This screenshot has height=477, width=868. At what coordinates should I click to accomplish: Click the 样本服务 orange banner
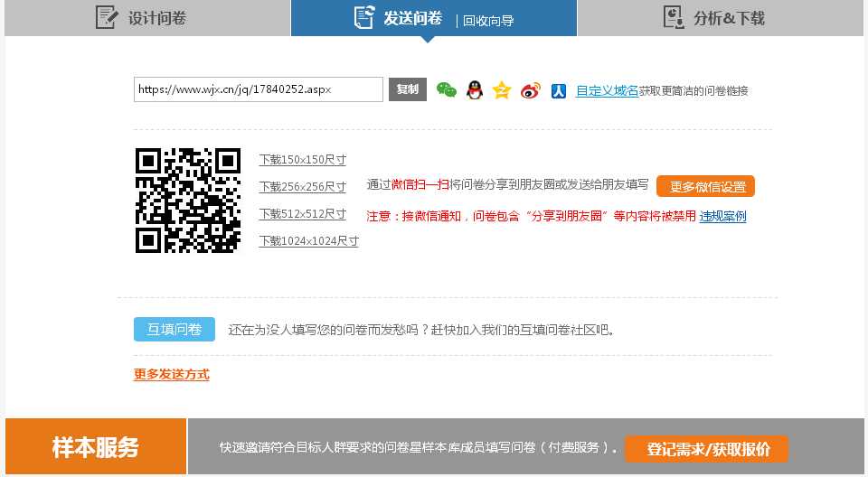click(x=96, y=446)
